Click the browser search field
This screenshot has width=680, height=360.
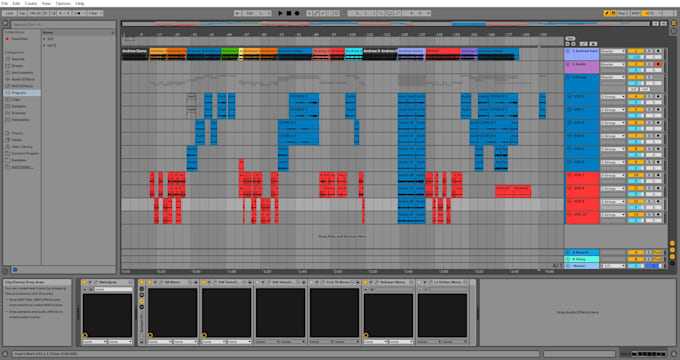point(63,25)
